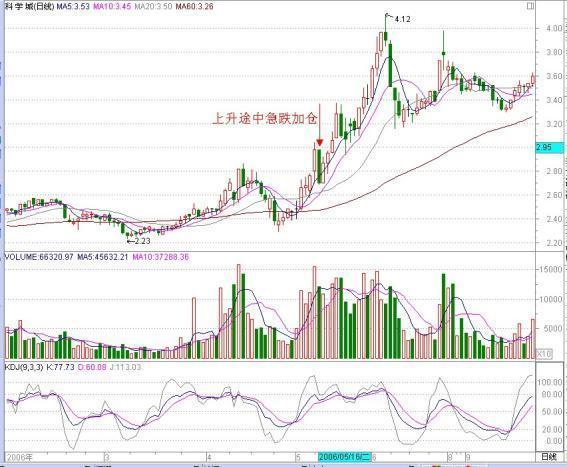This screenshot has height=467, width=567.
Task: Click the volume MA5:45632.21 label
Action: click(103, 257)
